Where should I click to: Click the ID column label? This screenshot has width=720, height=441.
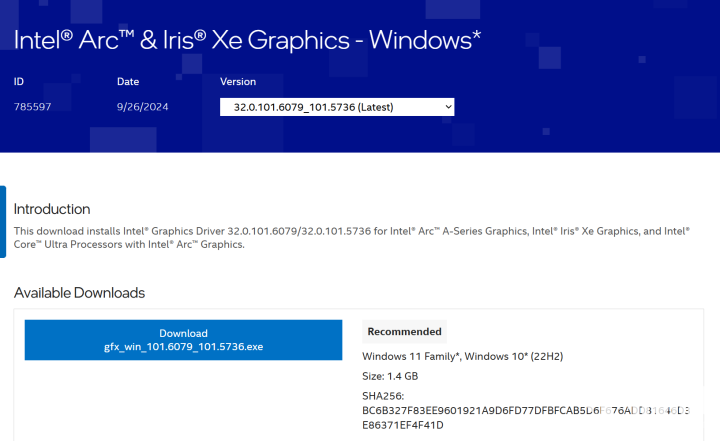pos(20,82)
